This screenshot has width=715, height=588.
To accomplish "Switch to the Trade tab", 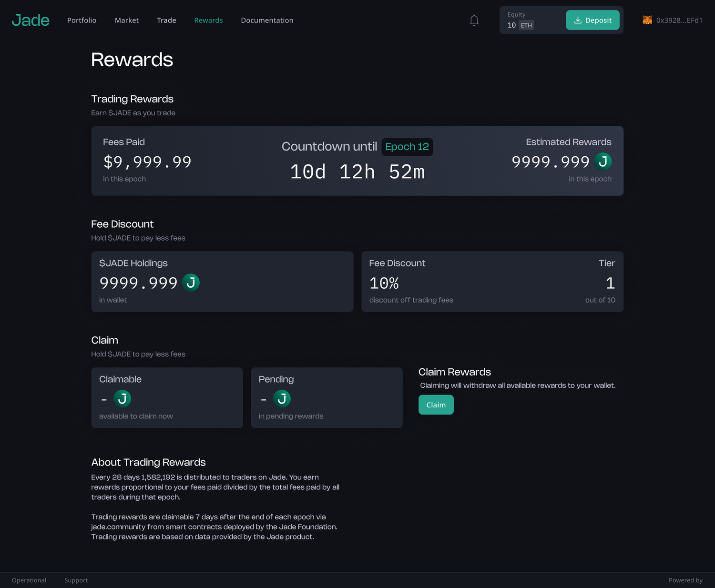I will [x=166, y=20].
